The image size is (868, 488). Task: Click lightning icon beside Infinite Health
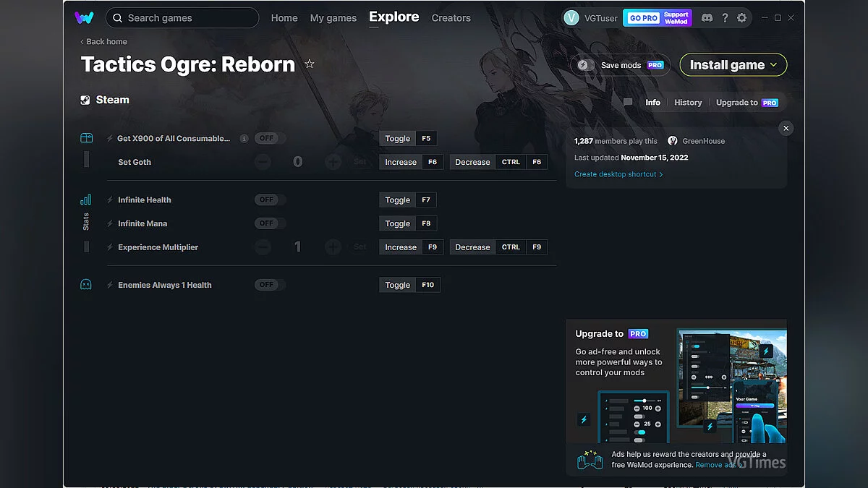pos(110,200)
